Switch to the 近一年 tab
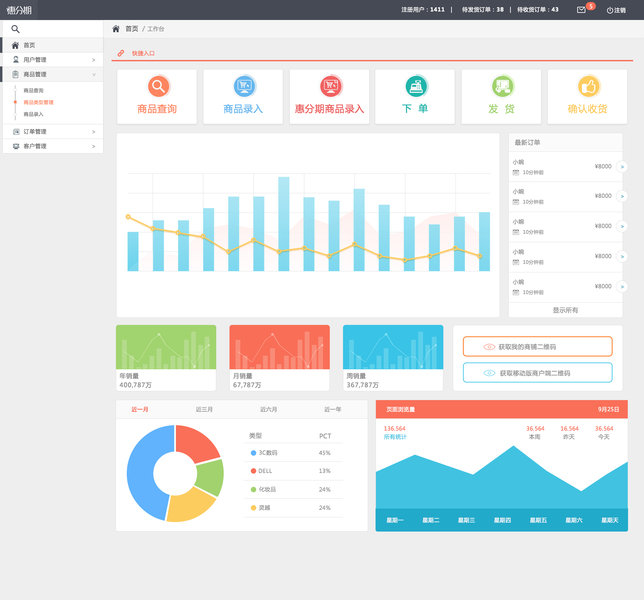 click(x=333, y=409)
